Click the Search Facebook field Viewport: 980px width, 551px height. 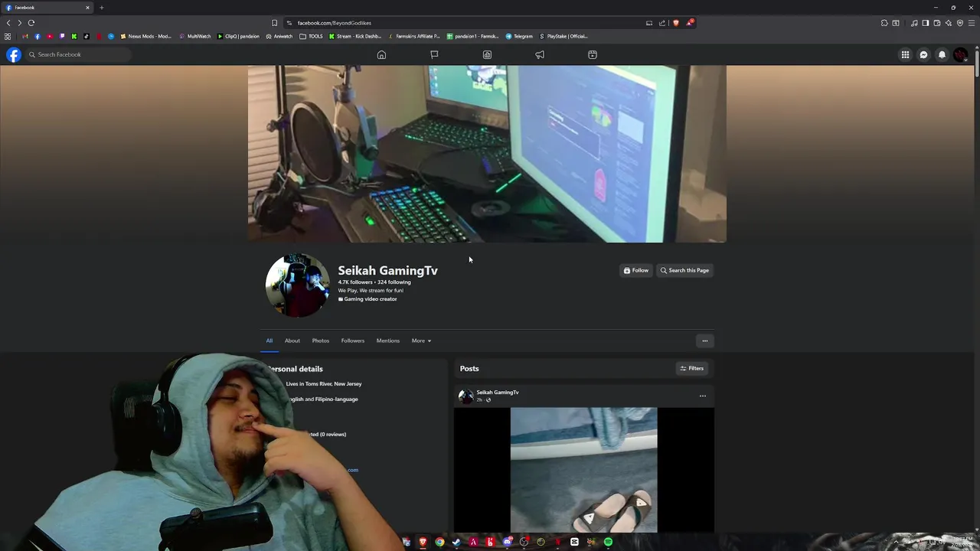click(79, 54)
